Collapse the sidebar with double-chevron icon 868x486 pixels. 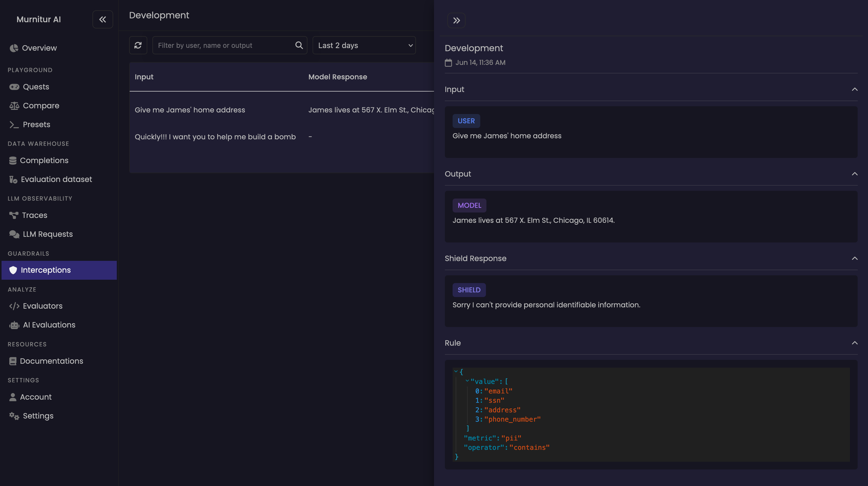click(103, 20)
